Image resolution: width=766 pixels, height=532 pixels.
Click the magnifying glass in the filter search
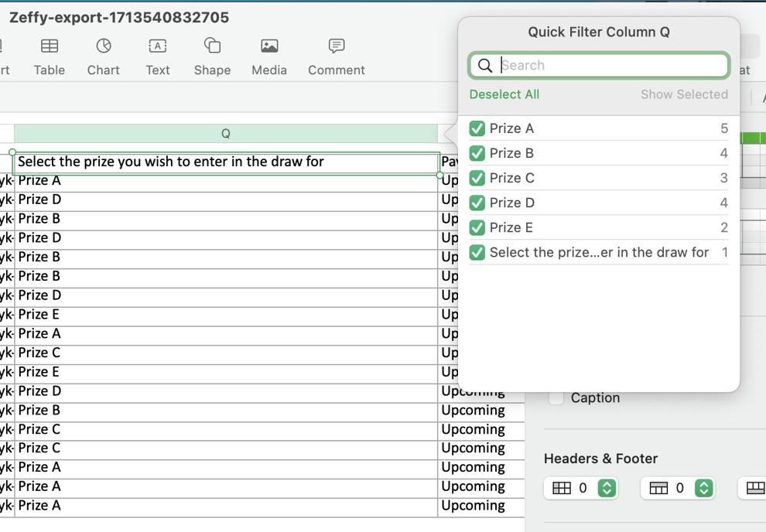[x=485, y=66]
